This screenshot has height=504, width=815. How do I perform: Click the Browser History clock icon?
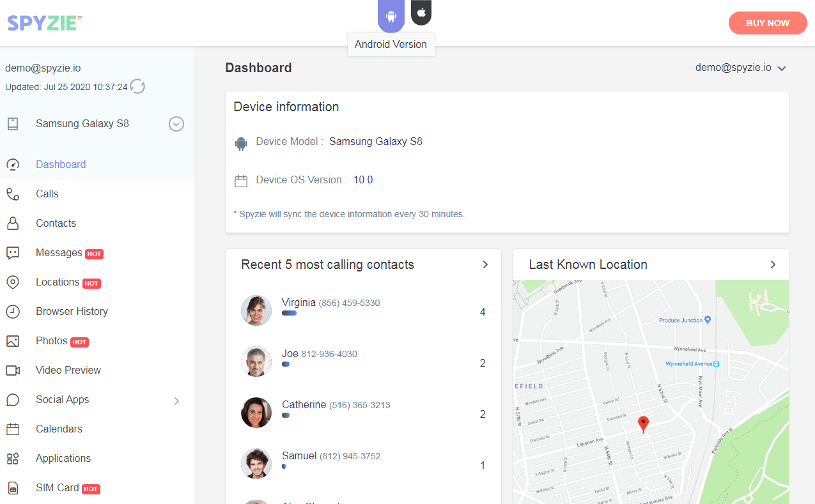click(x=13, y=312)
